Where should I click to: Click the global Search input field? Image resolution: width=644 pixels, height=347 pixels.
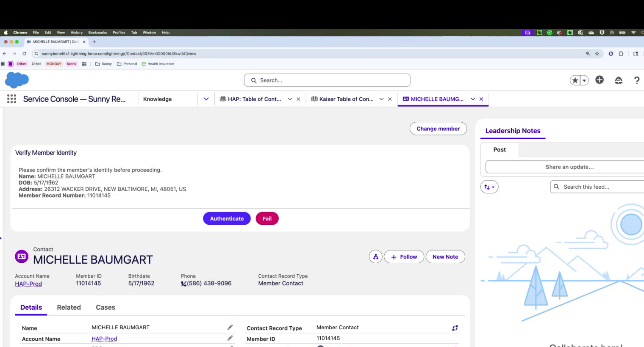click(327, 80)
